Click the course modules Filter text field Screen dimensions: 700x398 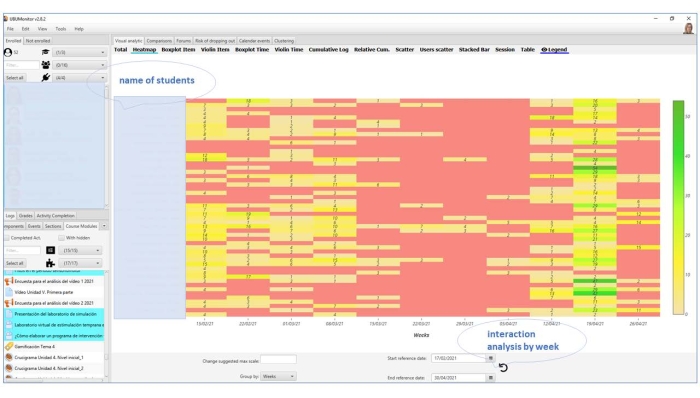tap(22, 250)
